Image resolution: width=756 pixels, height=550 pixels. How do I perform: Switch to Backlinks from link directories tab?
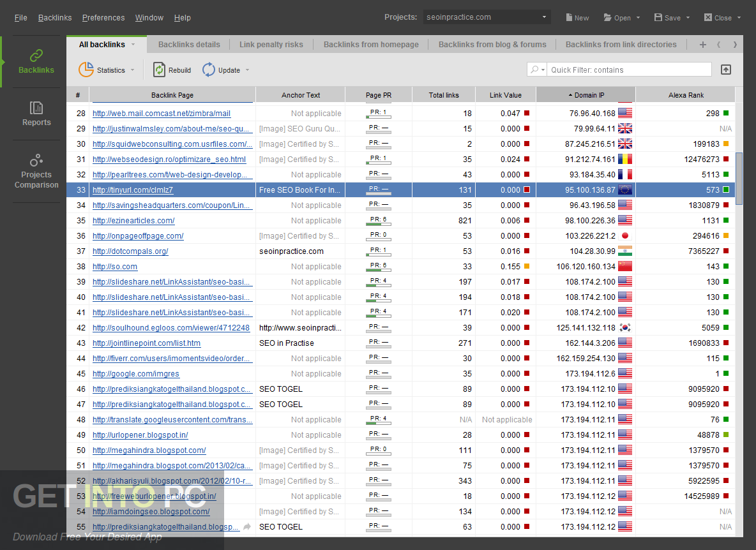[x=621, y=44]
